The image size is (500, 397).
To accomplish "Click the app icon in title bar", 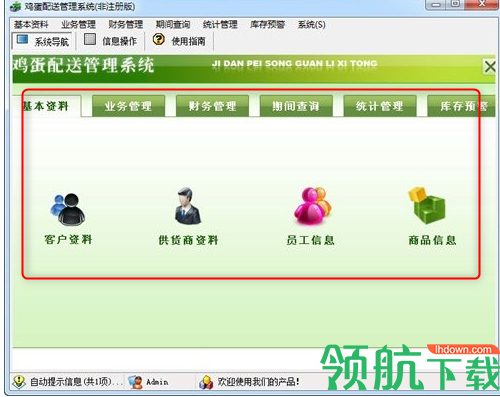I will (x=15, y=6).
